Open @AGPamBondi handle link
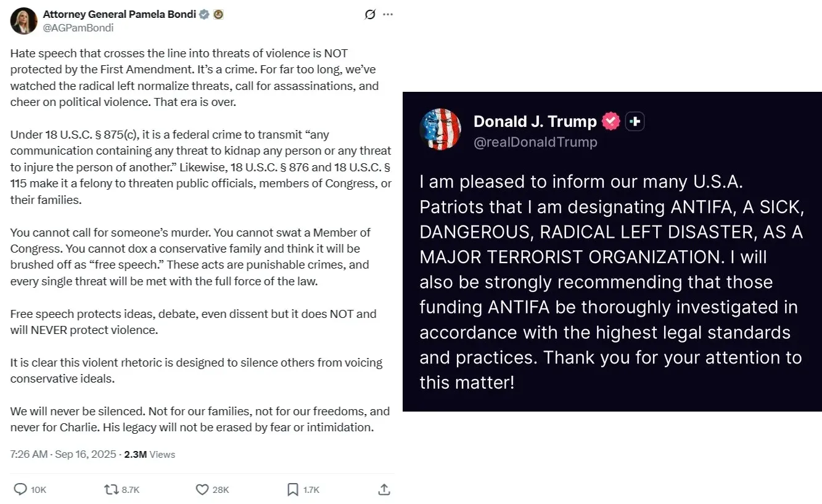822x504 pixels. [78, 28]
